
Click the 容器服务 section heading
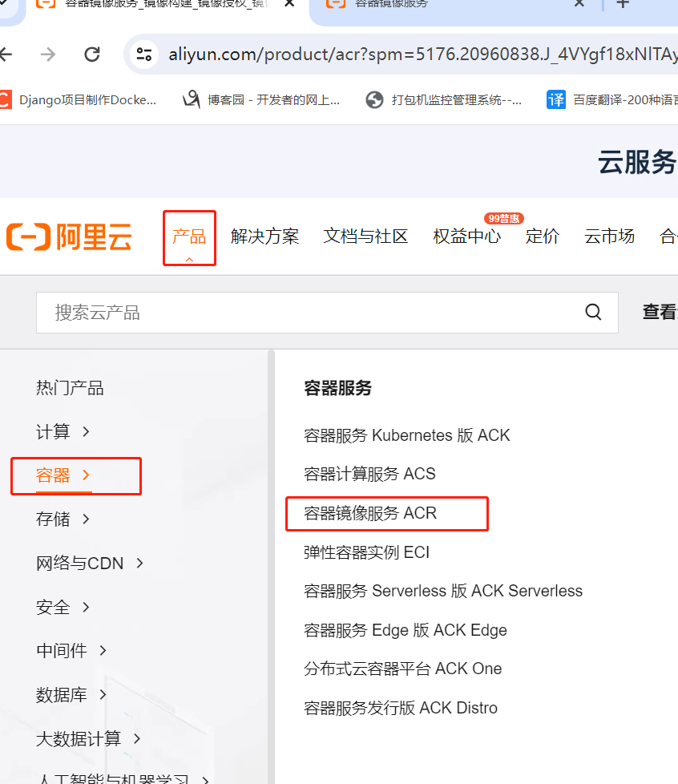[x=337, y=387]
